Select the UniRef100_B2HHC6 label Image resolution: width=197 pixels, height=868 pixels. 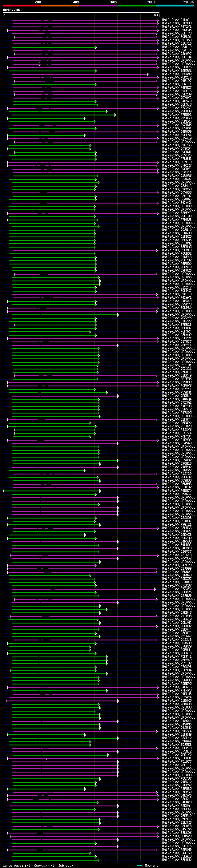(177, 67)
